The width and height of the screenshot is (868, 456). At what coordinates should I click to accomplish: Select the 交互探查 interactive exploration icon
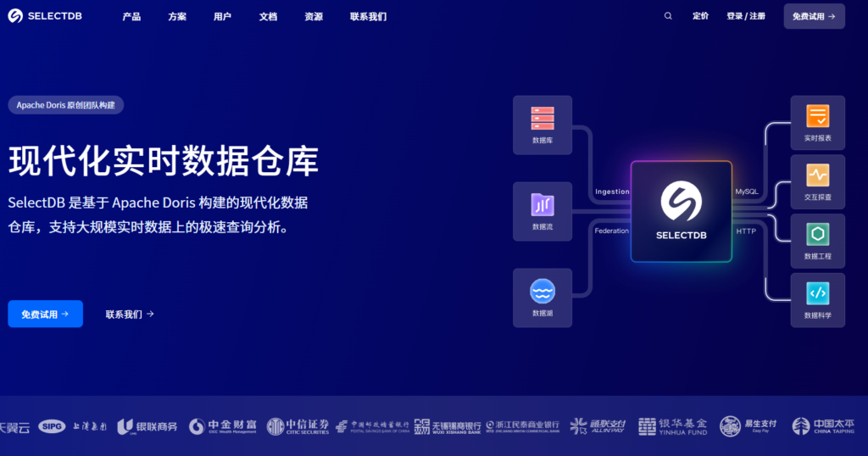[x=817, y=176]
